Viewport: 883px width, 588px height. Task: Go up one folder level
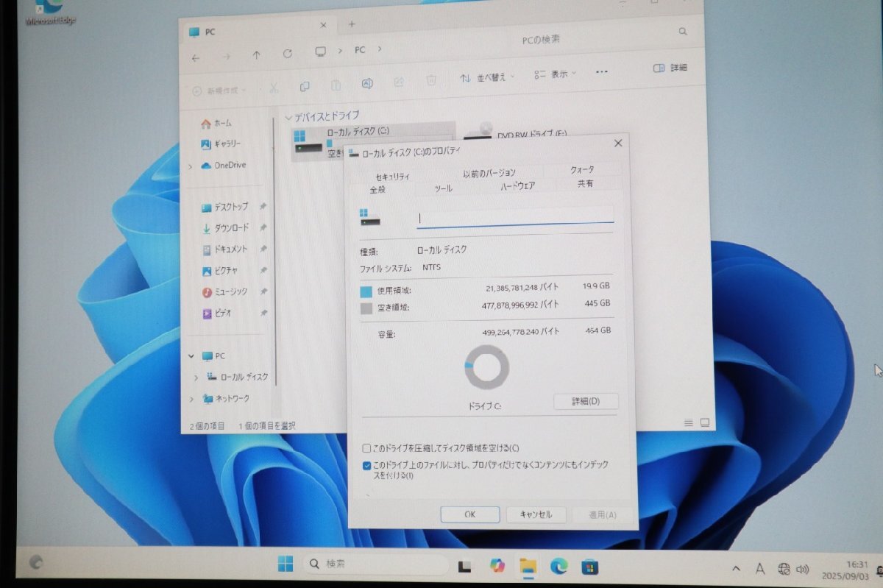point(256,55)
